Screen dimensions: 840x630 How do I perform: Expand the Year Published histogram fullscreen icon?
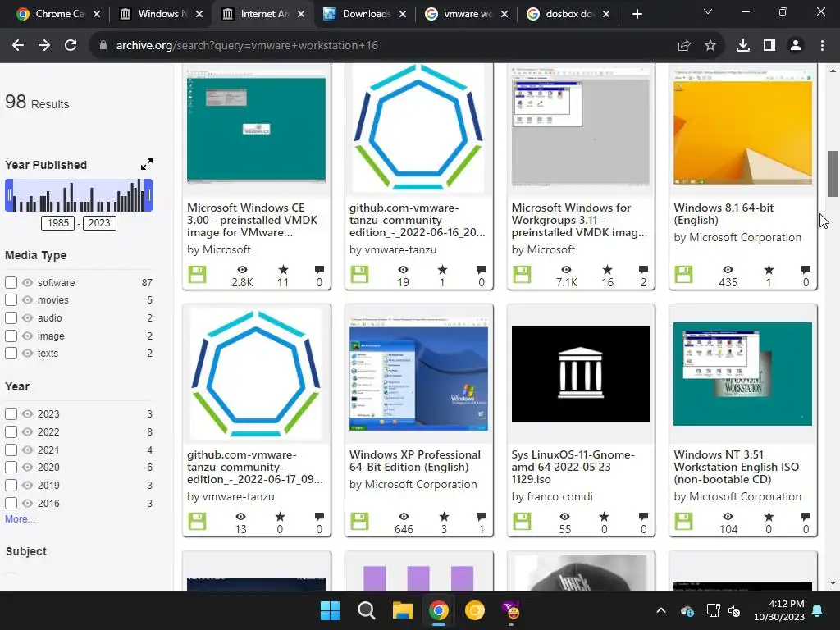[x=146, y=164]
